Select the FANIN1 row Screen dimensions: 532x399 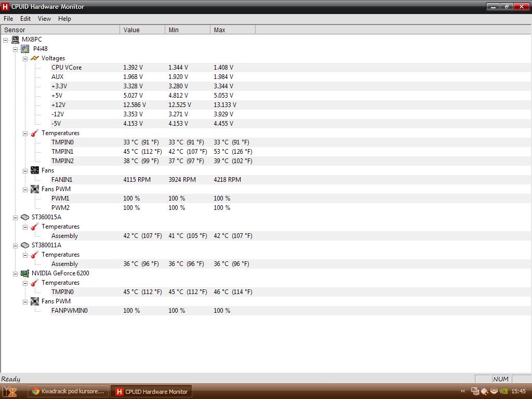click(291, 179)
